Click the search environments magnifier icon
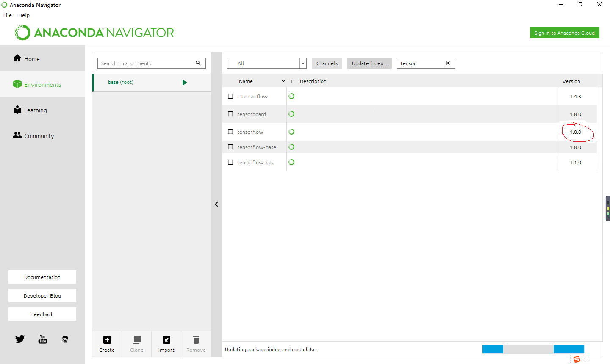 point(198,63)
